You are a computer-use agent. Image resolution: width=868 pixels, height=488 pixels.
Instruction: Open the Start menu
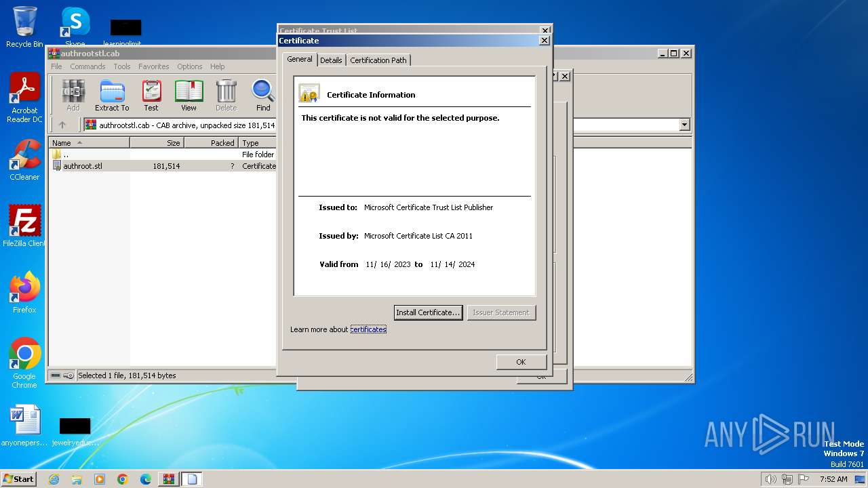tap(18, 479)
